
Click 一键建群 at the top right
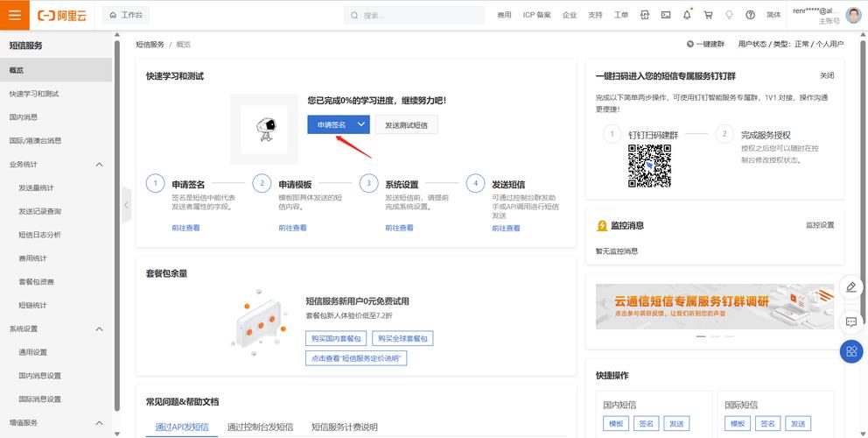click(705, 45)
